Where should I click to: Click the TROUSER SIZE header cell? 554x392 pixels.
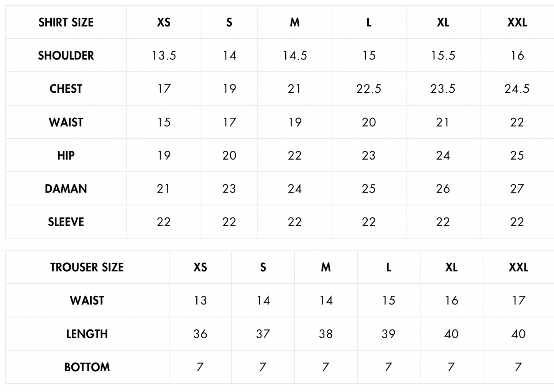pyautogui.click(x=87, y=267)
